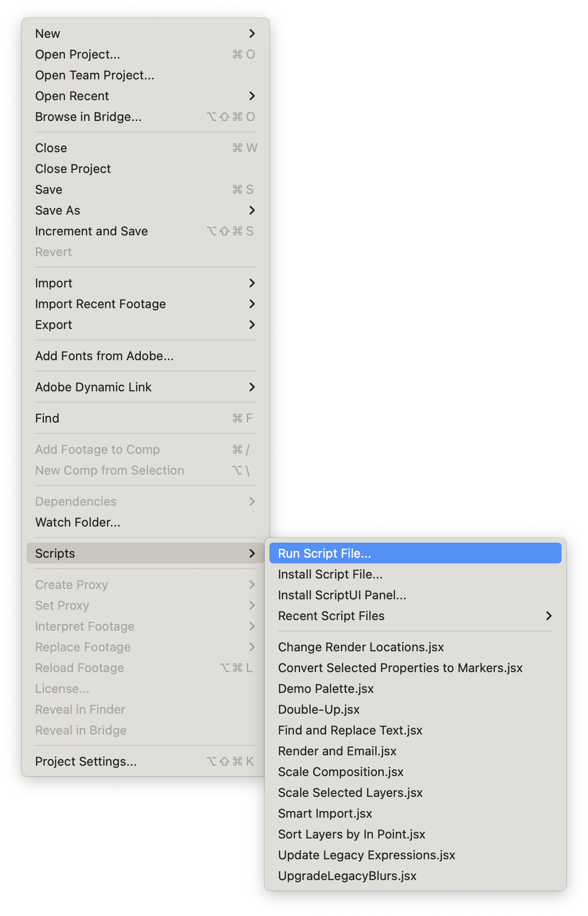The width and height of the screenshot is (588, 916).
Task: Run Change Render Locations.jsx
Action: (x=415, y=647)
